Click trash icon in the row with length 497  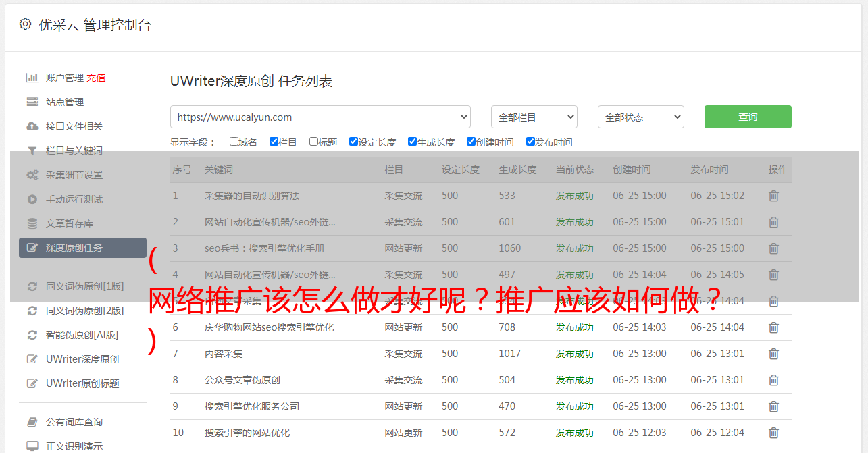click(773, 275)
